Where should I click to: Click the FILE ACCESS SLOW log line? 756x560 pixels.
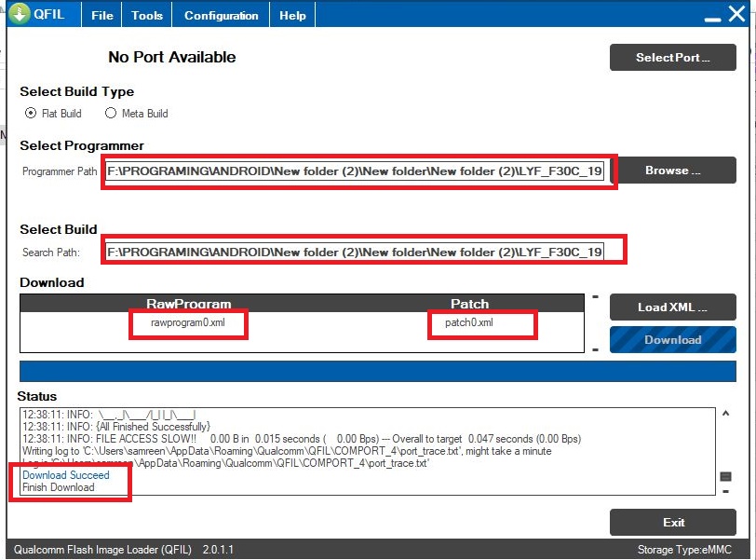point(302,439)
